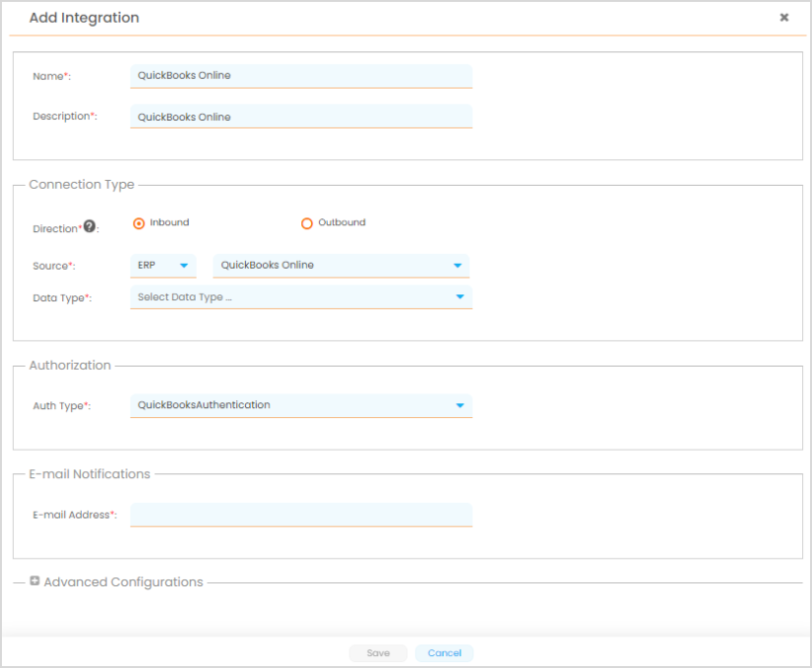Select the Outbound direction radio button
This screenshot has width=812, height=668.
point(307,223)
